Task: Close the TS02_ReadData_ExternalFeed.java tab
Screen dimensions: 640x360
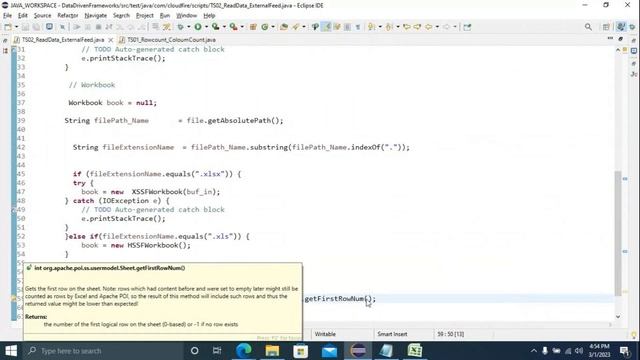Action: [111, 40]
